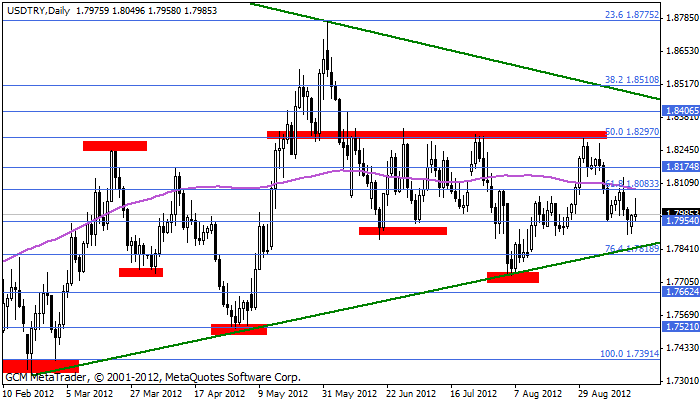Click the 17 Apr 2012 date label
700x402 pixels.
click(x=220, y=394)
